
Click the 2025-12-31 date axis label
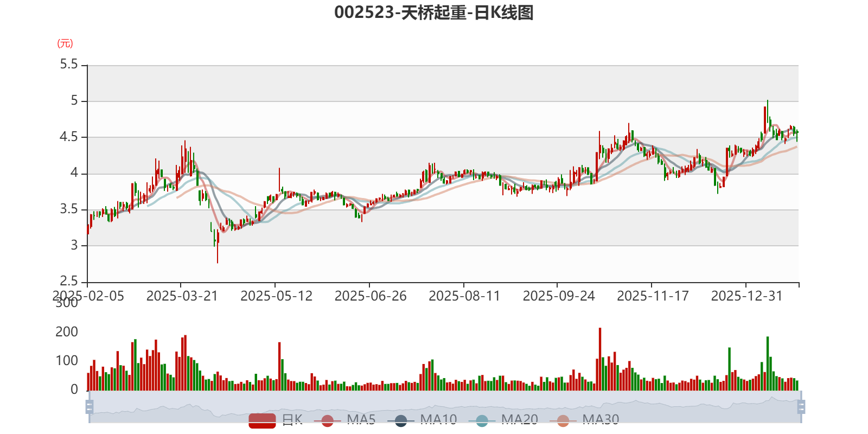[747, 296]
